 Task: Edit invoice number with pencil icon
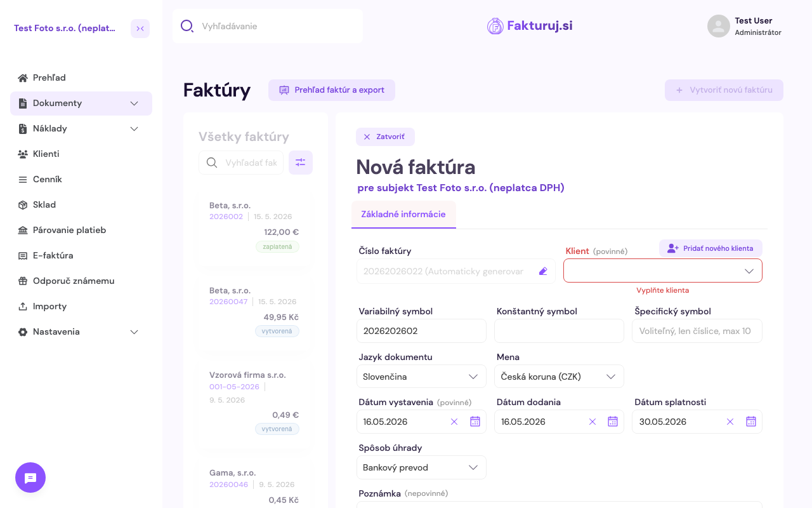click(x=543, y=271)
